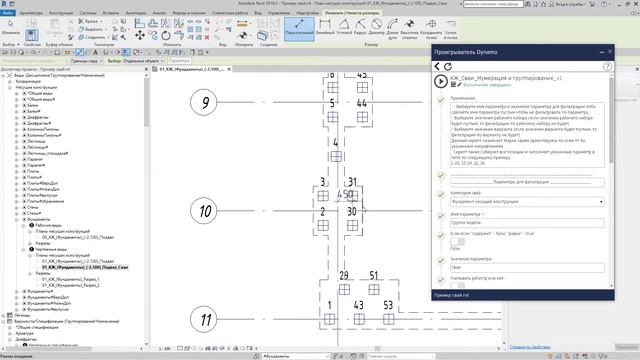Click the search box in title bar

pos(493,4)
